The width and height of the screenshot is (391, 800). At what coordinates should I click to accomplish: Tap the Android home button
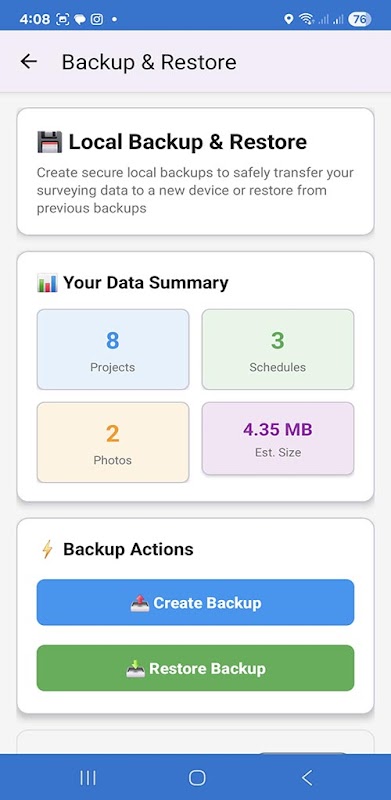point(197,778)
